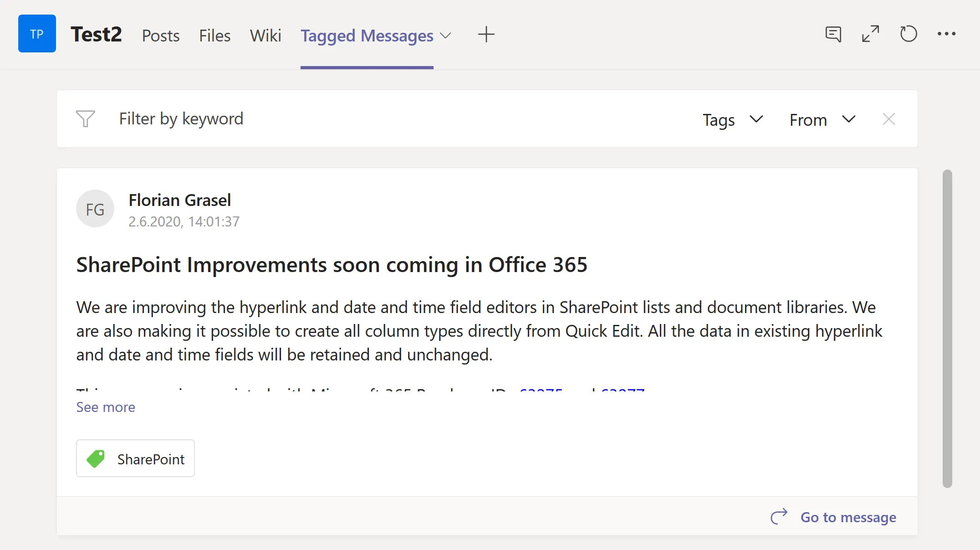
Task: Switch to the Posts tab
Action: pyautogui.click(x=161, y=36)
